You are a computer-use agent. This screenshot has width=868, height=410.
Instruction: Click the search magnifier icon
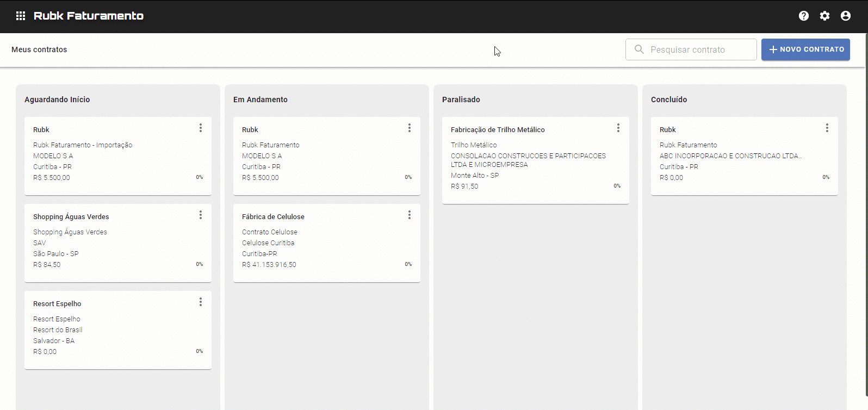coord(639,49)
